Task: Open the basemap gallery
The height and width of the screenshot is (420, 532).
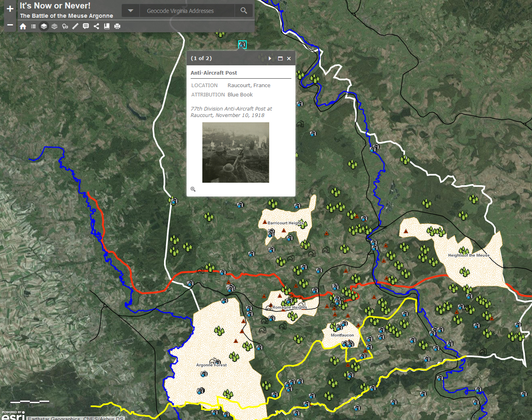Action: click(x=54, y=26)
